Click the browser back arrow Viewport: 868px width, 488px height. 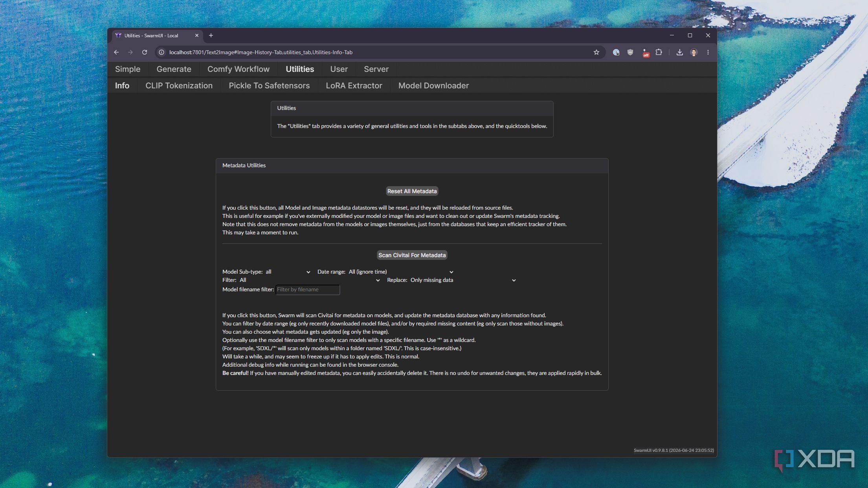pos(116,52)
